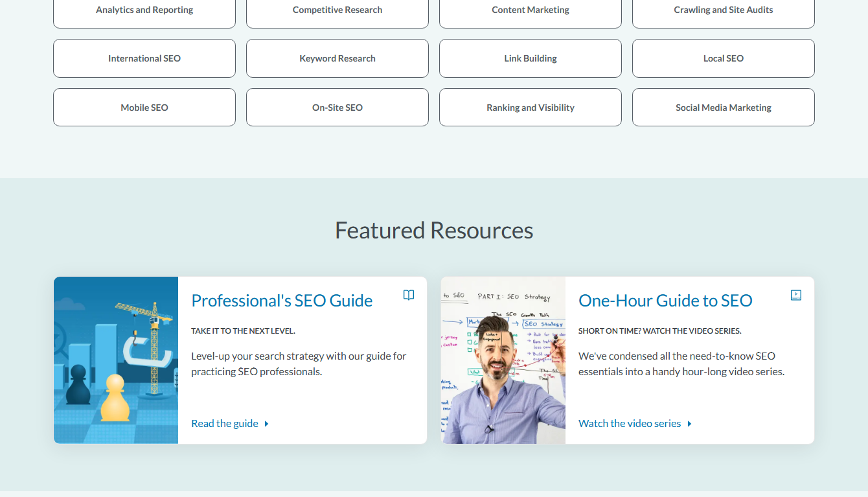
Task: Open the Mobile SEO topic
Action: click(x=144, y=108)
